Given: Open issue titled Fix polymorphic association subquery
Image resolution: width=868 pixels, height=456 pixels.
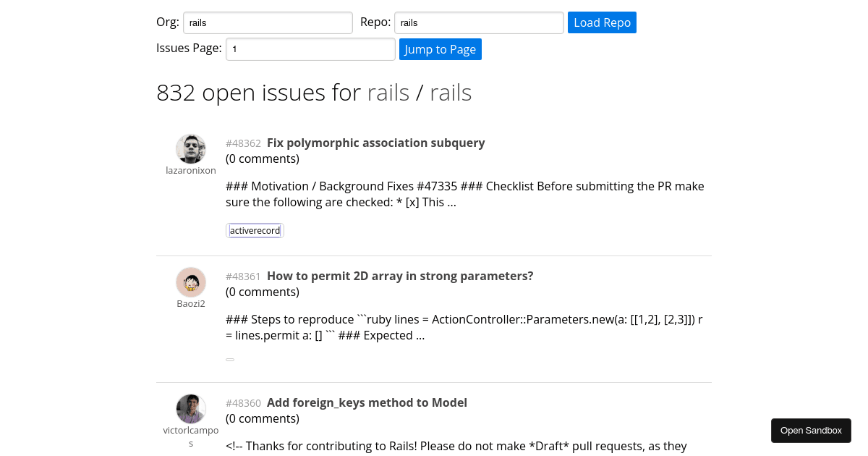Looking at the screenshot, I should [375, 143].
